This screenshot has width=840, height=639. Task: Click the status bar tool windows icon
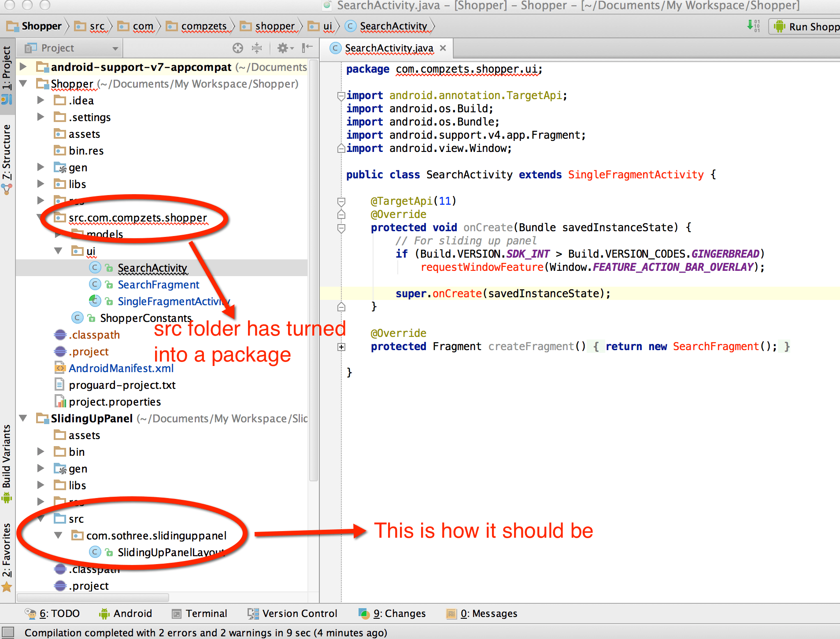8,632
